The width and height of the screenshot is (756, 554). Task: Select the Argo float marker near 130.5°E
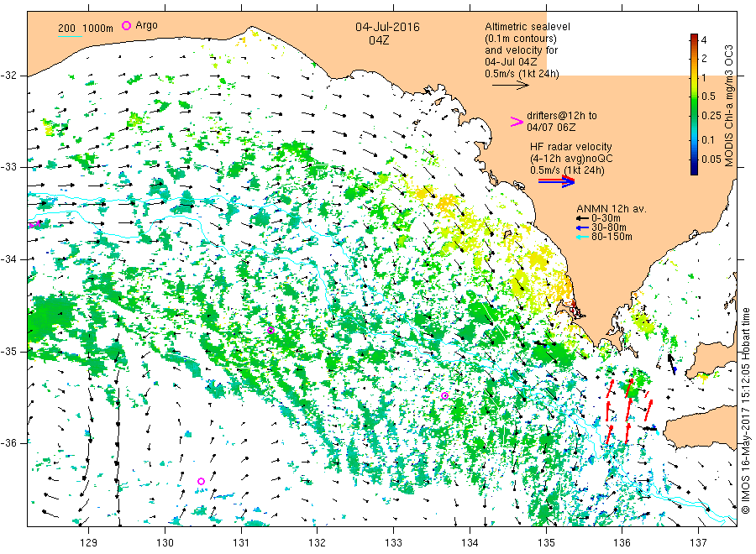(x=201, y=481)
